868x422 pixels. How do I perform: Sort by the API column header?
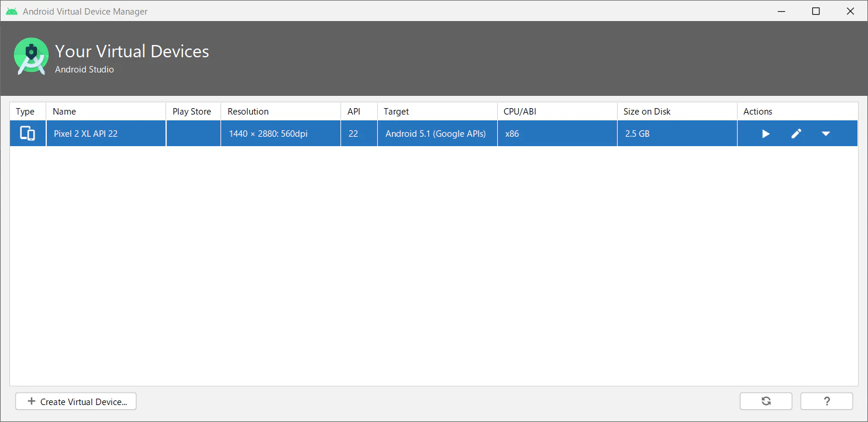pos(359,112)
